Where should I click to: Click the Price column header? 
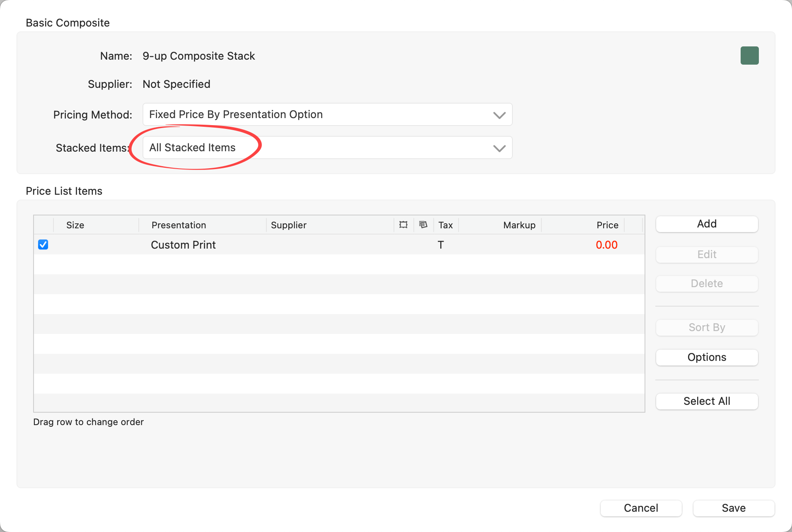(607, 225)
